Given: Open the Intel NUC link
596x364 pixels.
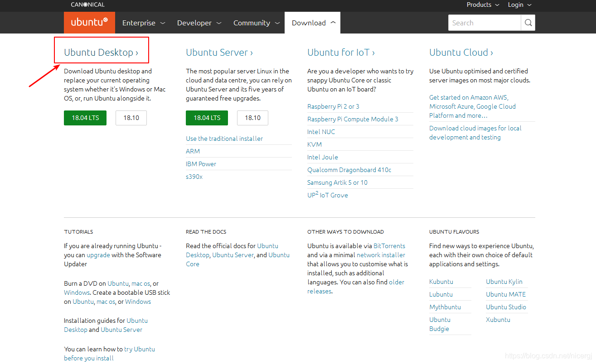Looking at the screenshot, I should 321,132.
